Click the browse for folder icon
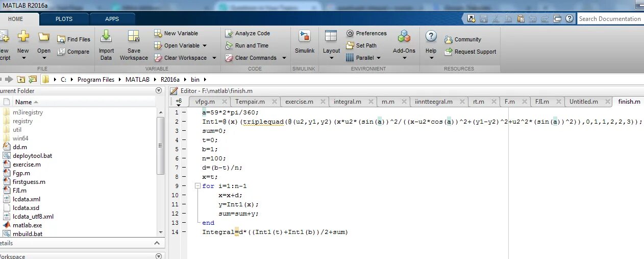The image size is (644, 259). [x=33, y=79]
